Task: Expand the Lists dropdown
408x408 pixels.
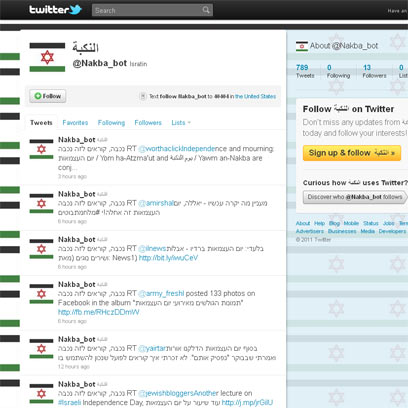Action: (181, 123)
